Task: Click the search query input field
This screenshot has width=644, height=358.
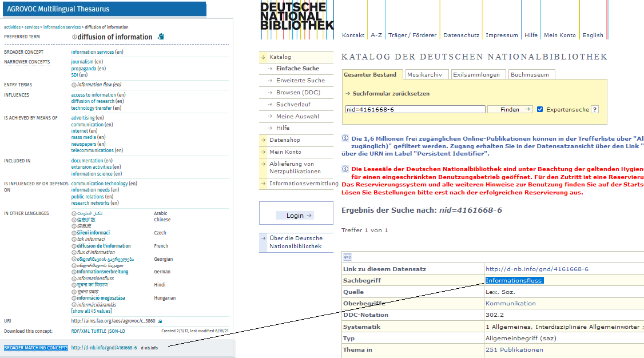Action: pos(415,110)
